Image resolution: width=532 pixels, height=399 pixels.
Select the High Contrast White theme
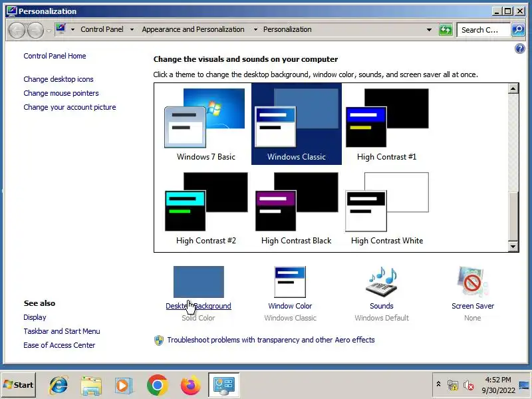[387, 208]
